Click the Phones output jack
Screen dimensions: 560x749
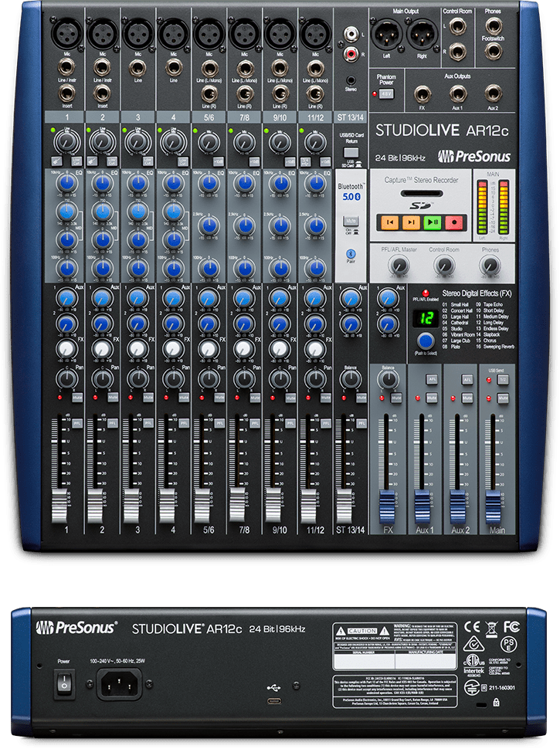pos(494,25)
